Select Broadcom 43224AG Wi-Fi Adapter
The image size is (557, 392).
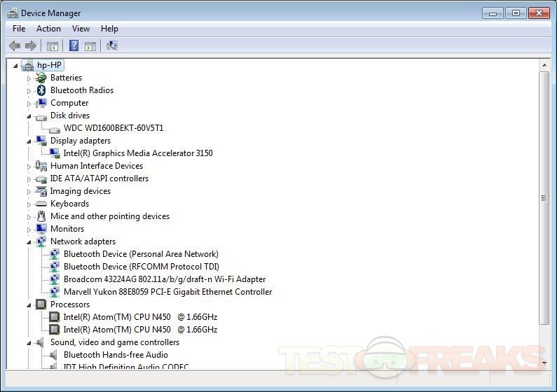point(164,279)
